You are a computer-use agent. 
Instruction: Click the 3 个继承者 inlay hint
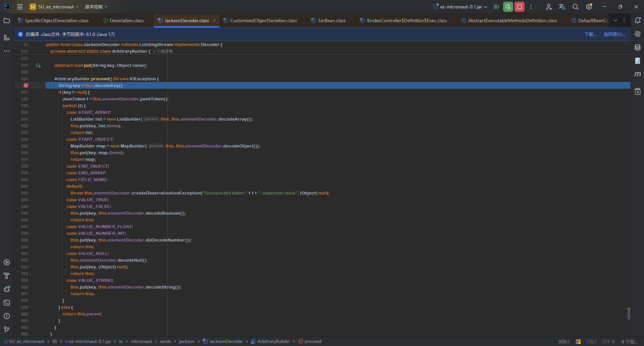pyautogui.click(x=163, y=51)
